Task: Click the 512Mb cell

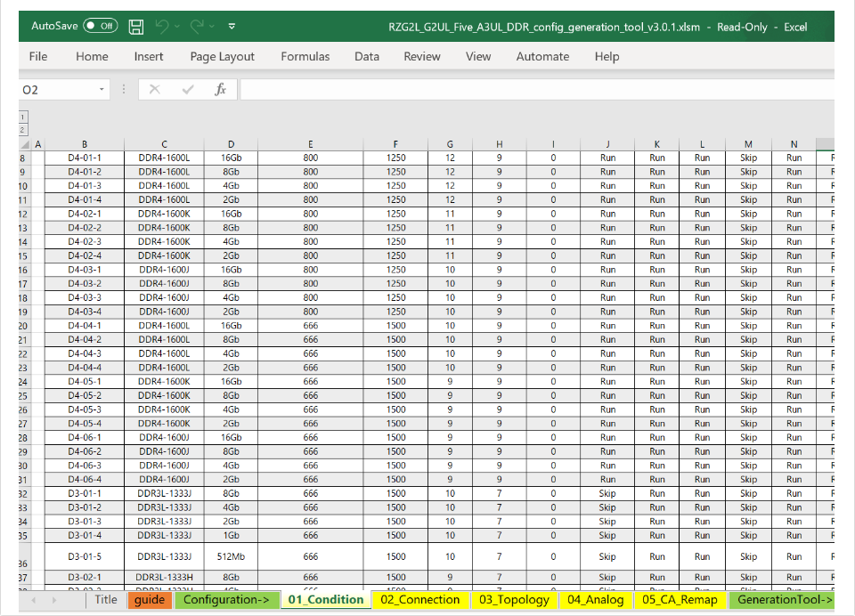Action: pyautogui.click(x=232, y=556)
